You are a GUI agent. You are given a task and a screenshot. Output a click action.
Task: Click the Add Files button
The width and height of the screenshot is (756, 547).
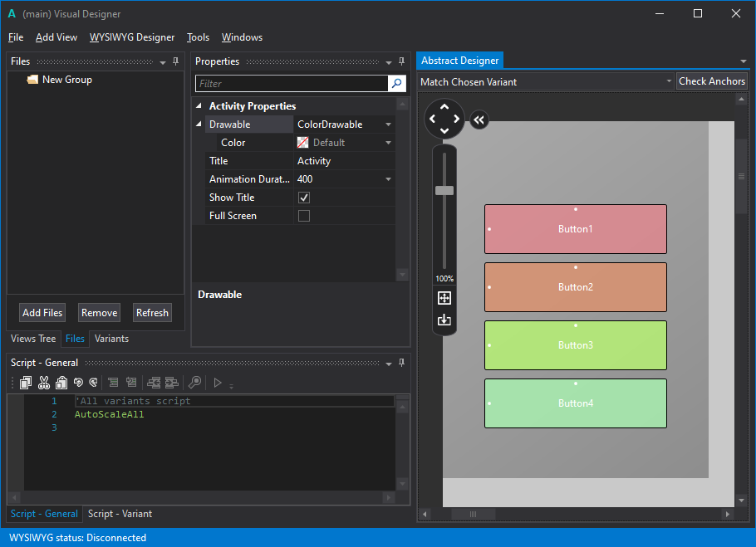(42, 312)
